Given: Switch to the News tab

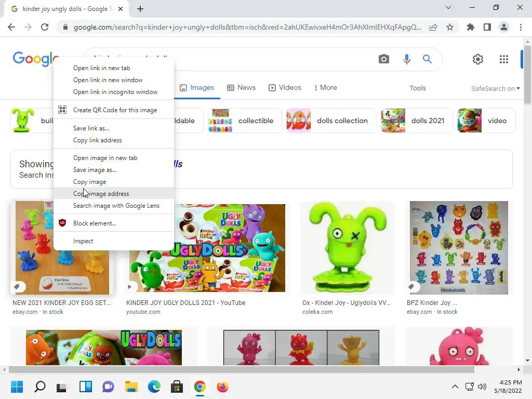Looking at the screenshot, I should coord(241,87).
